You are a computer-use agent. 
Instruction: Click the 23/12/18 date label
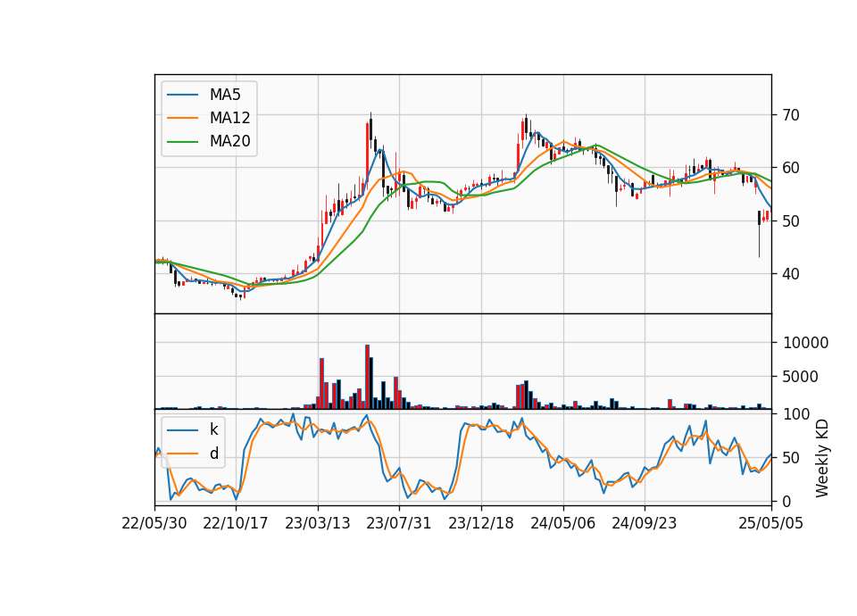(x=481, y=523)
